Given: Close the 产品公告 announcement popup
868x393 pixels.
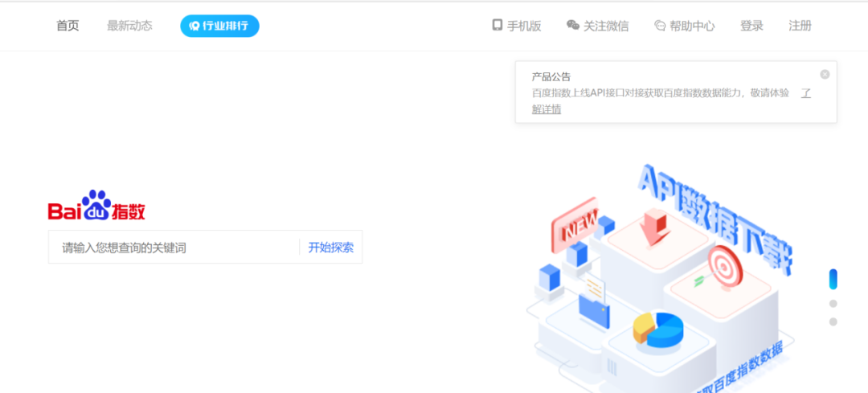Looking at the screenshot, I should (x=825, y=74).
